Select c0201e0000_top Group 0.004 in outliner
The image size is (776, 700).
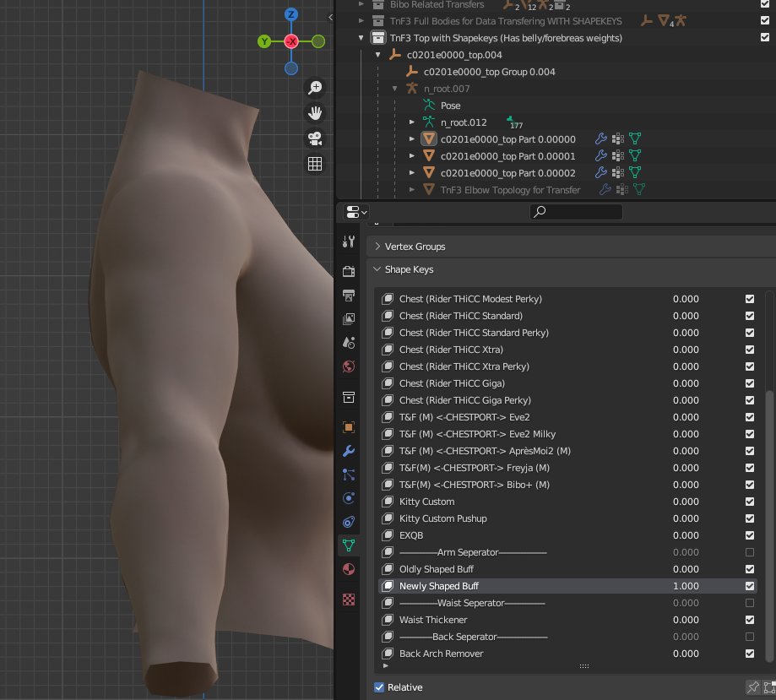click(489, 72)
